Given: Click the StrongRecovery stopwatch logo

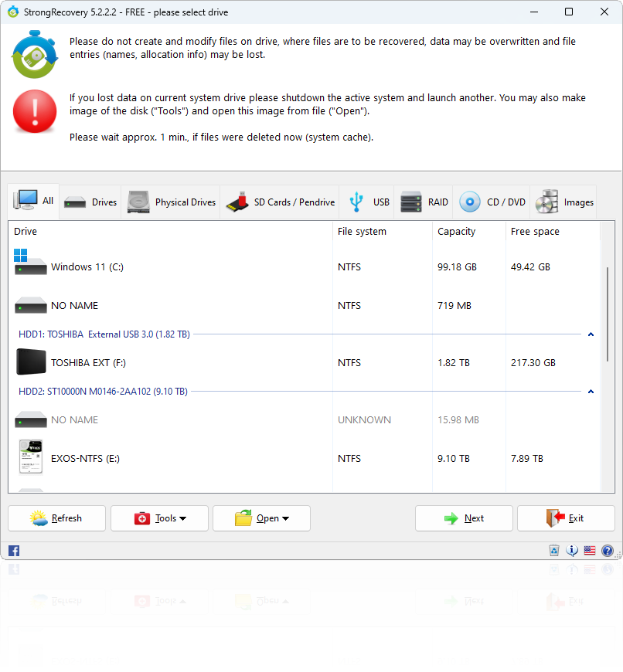Looking at the screenshot, I should click(x=35, y=54).
